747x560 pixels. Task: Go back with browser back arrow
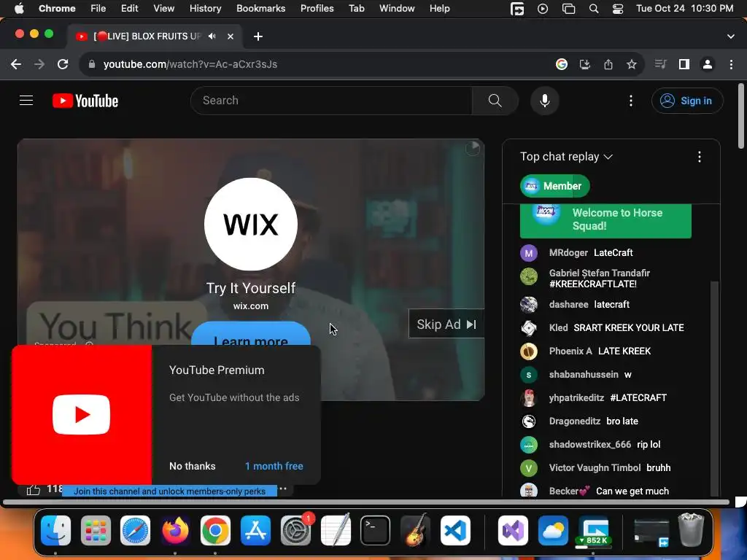pyautogui.click(x=16, y=64)
